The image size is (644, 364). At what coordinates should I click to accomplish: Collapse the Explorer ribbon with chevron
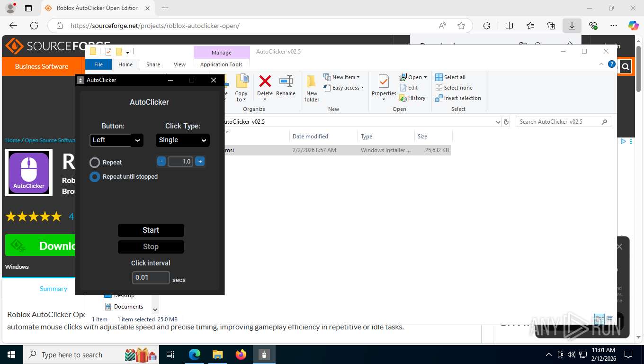(602, 64)
